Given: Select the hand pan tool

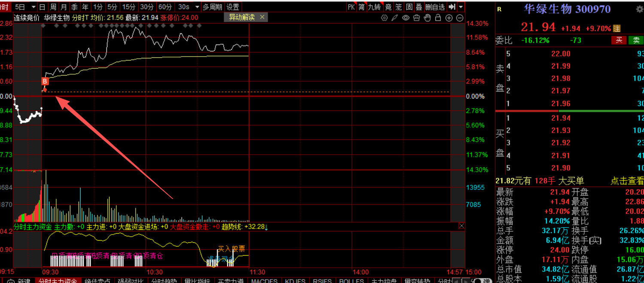Looking at the screenshot, I should click(427, 18).
